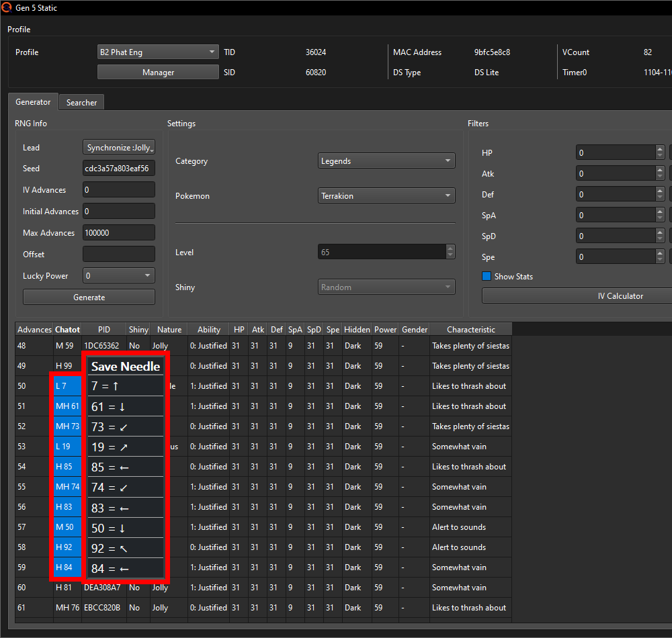Click the Characteristic column header

(x=470, y=330)
